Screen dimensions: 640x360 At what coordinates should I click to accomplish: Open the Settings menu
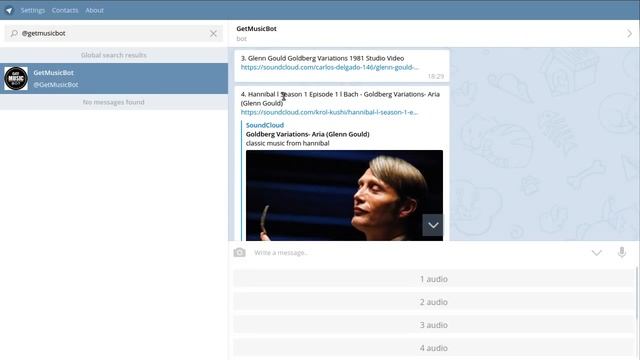(33, 10)
